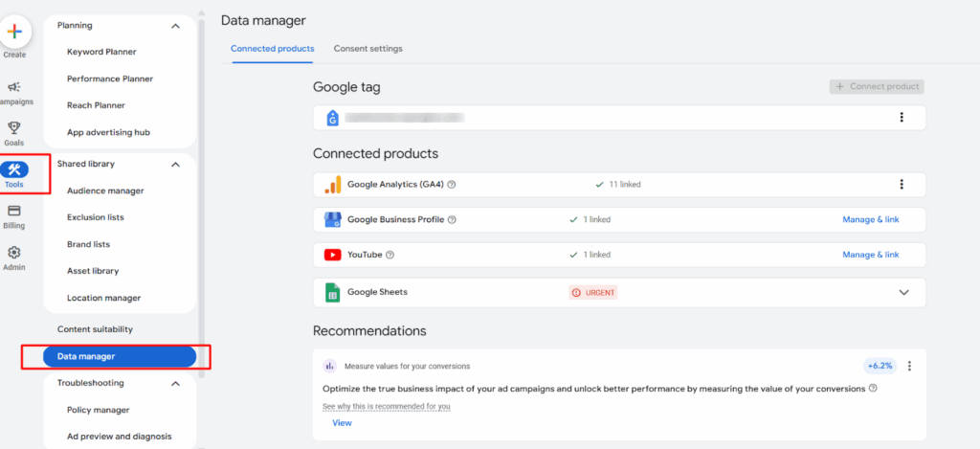
Task: Click the Measure values chart icon
Action: click(330, 366)
